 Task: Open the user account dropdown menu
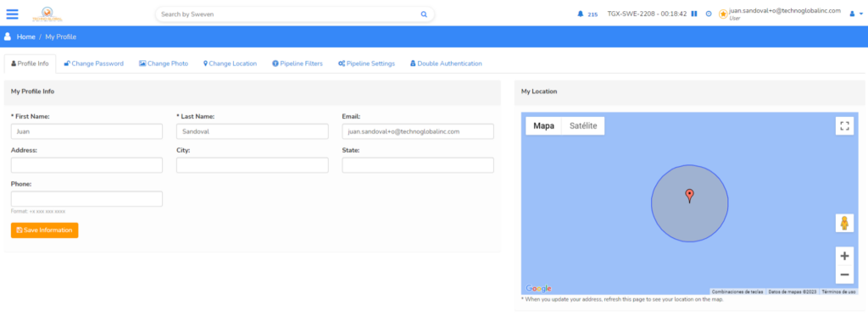pos(856,14)
